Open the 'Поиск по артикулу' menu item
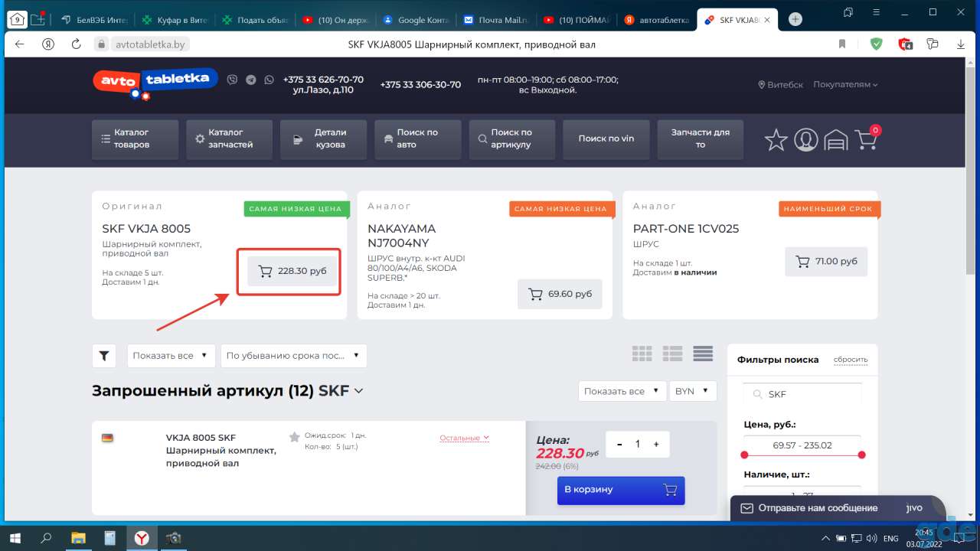980x551 pixels. [x=512, y=139]
